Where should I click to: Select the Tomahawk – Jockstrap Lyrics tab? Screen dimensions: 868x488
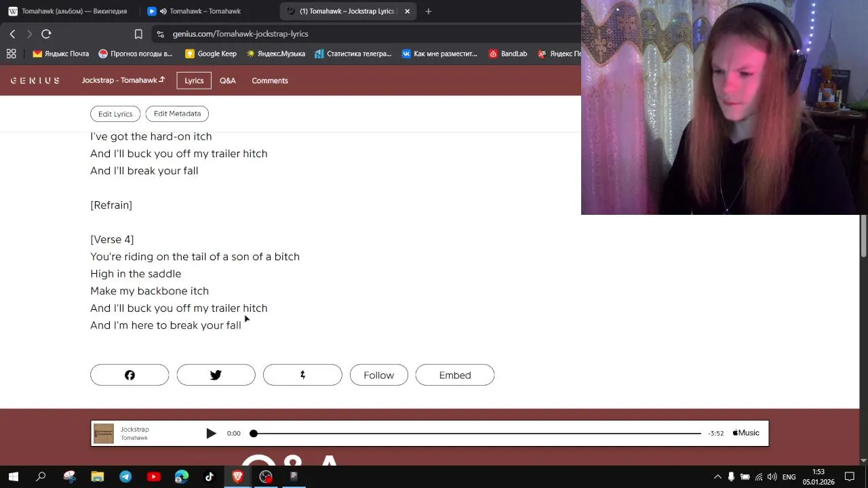(346, 11)
